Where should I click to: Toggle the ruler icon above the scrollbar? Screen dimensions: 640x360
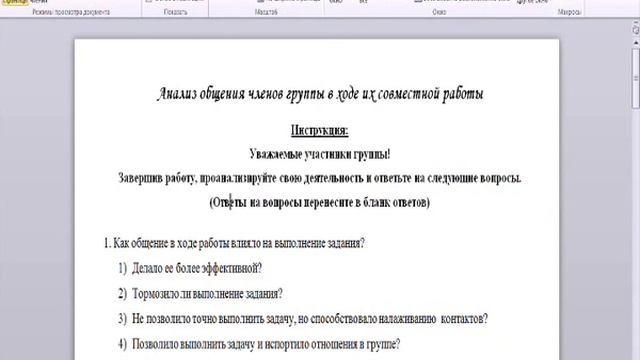coord(636,29)
